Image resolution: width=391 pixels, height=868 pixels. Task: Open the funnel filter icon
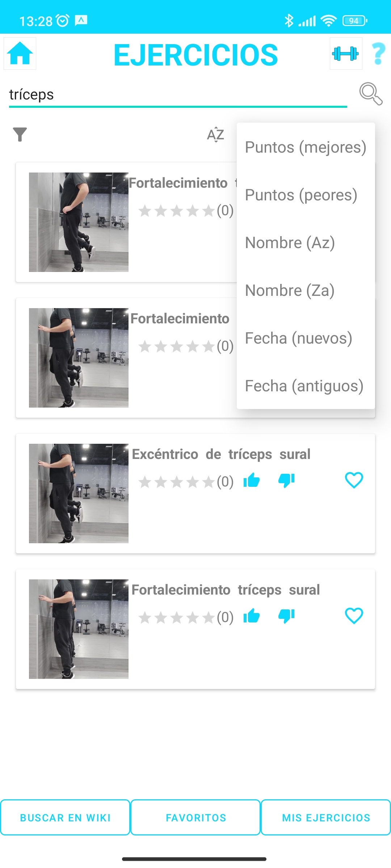[x=20, y=135]
